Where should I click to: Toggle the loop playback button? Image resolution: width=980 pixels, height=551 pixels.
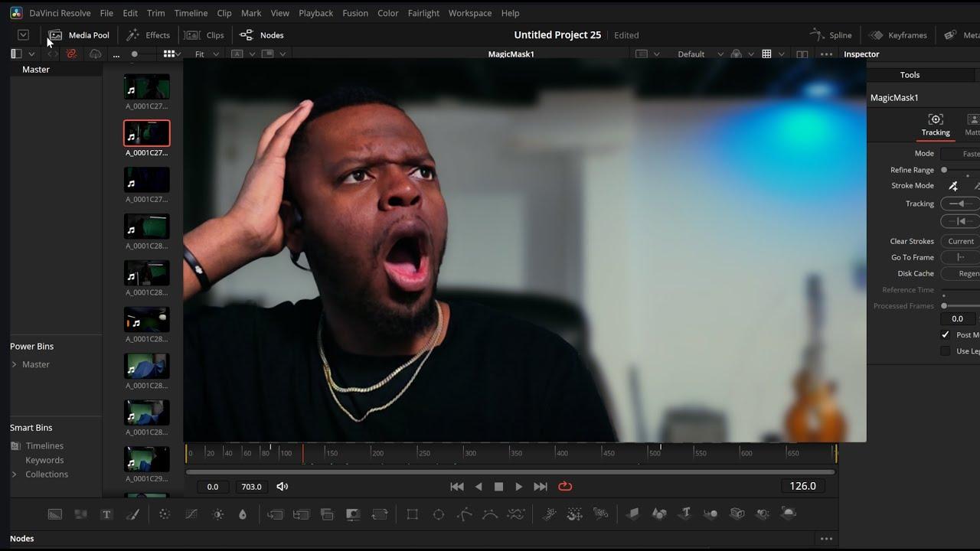click(x=565, y=487)
